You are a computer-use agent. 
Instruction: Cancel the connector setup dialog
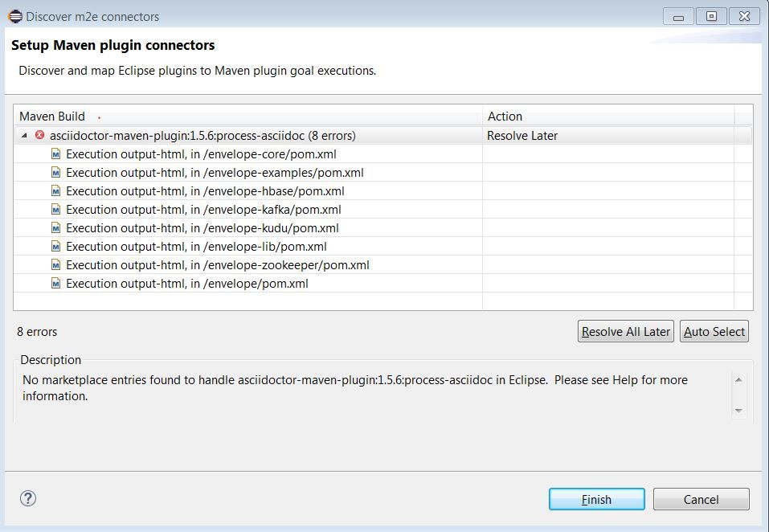700,498
